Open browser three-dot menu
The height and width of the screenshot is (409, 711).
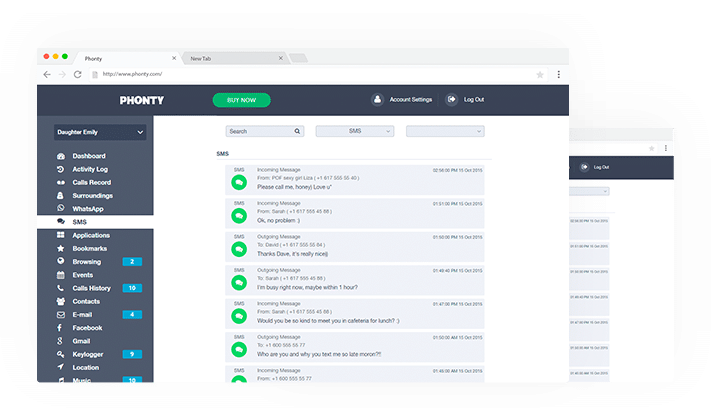[559, 74]
